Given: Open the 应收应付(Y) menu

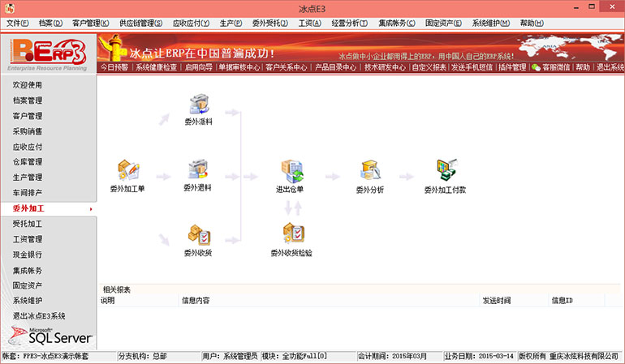Looking at the screenshot, I should click(191, 23).
